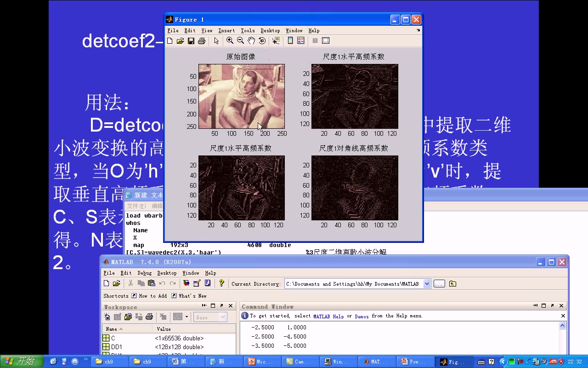Viewport: 588px width, 368px height.
Task: Switch to the Cam... taskbar button
Action: tap(300, 362)
